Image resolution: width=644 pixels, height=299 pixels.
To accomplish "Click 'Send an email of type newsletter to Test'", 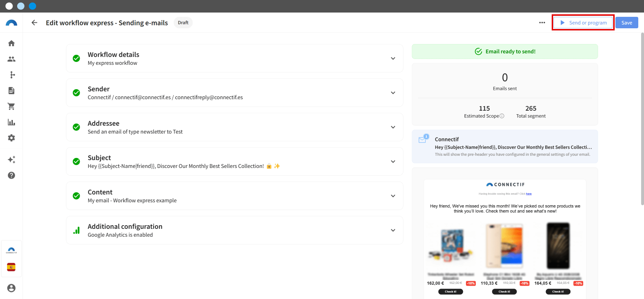I will click(135, 132).
